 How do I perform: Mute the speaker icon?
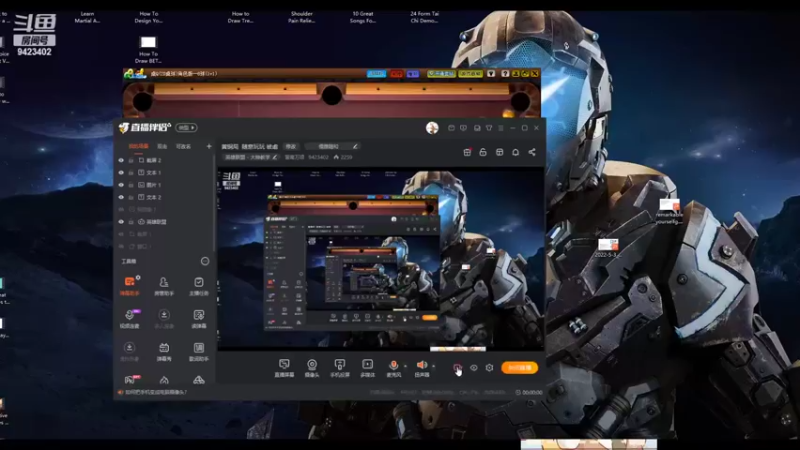(421, 365)
